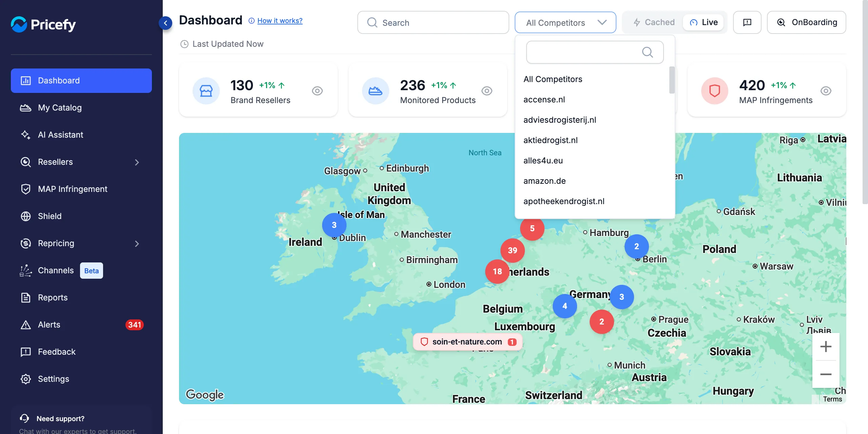
Task: Switch to Live data mode
Action: [x=704, y=22]
